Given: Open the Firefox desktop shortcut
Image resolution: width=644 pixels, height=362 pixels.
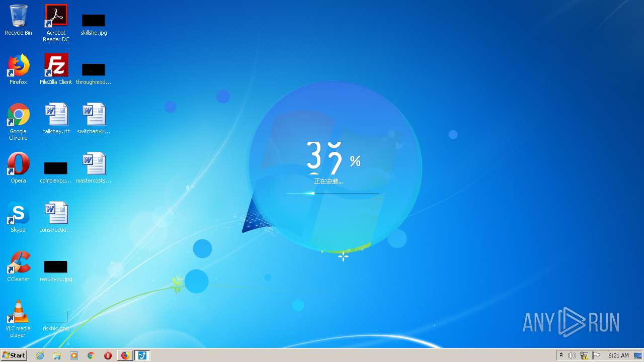Looking at the screenshot, I should pos(18,69).
